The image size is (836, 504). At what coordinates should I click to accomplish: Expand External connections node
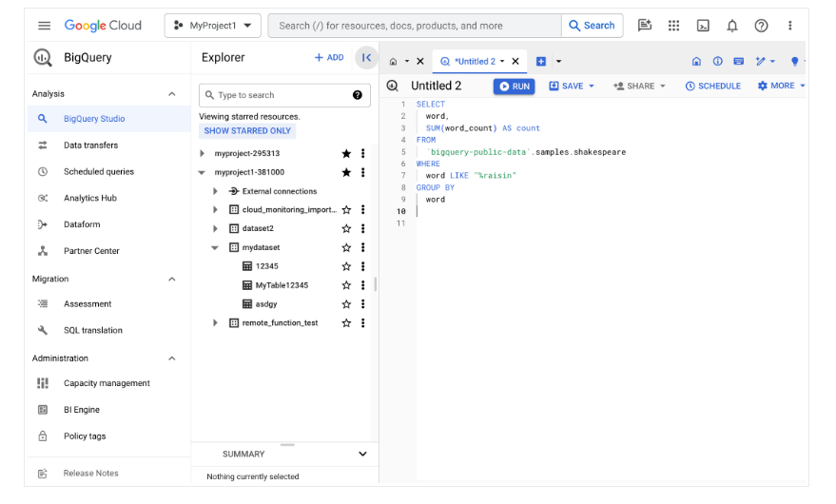[215, 191]
